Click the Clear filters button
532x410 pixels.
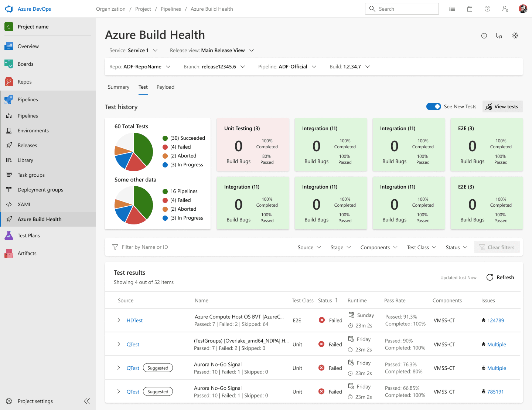[x=497, y=247]
